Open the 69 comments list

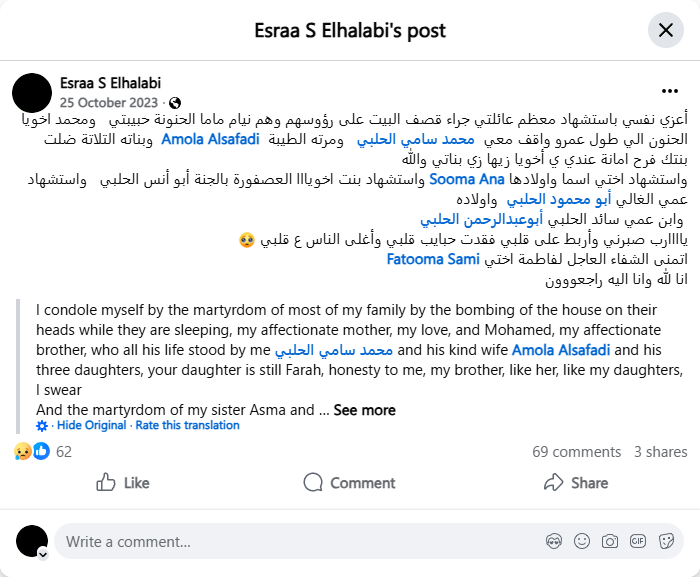[x=577, y=452]
